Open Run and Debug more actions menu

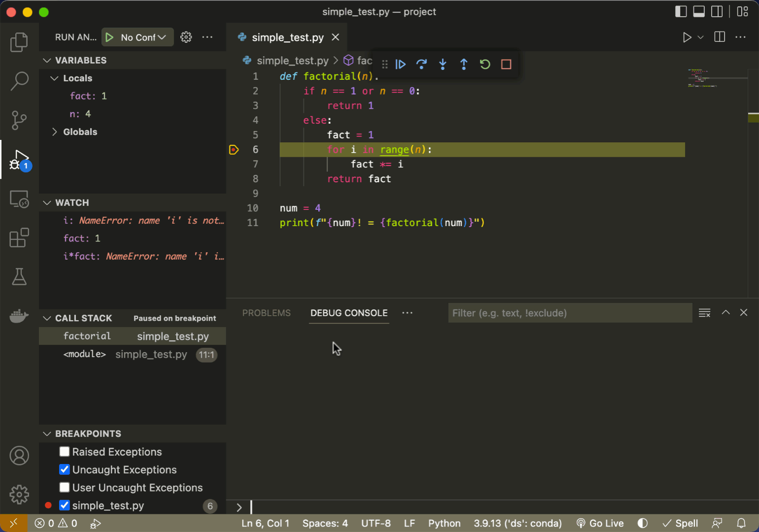(x=207, y=37)
